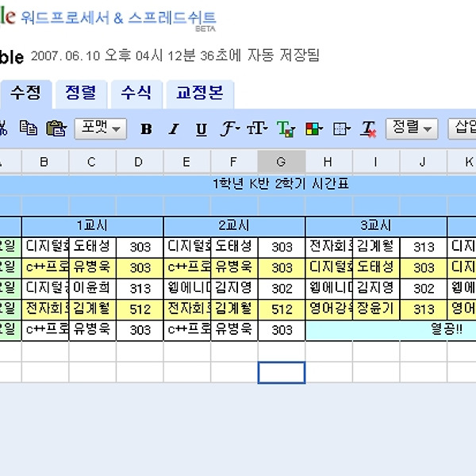This screenshot has width=476, height=476.
Task: Expand the 포맷 format dropdown
Action: tap(100, 129)
